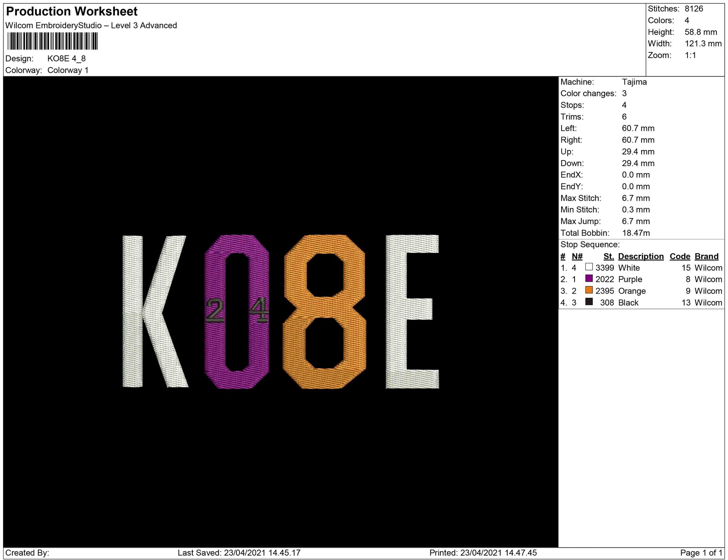This screenshot has width=728, height=560.
Task: Click the orange embroidered number 8
Action: point(325,307)
